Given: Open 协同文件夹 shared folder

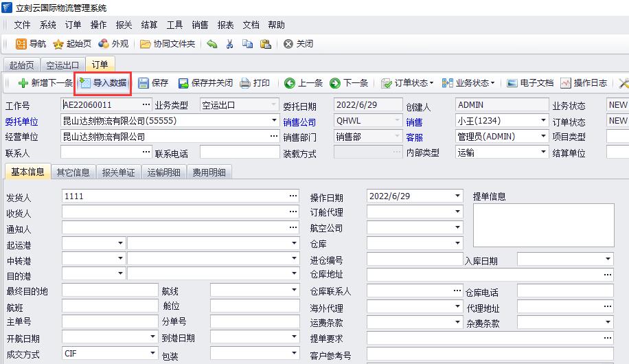Looking at the screenshot, I should [x=168, y=44].
